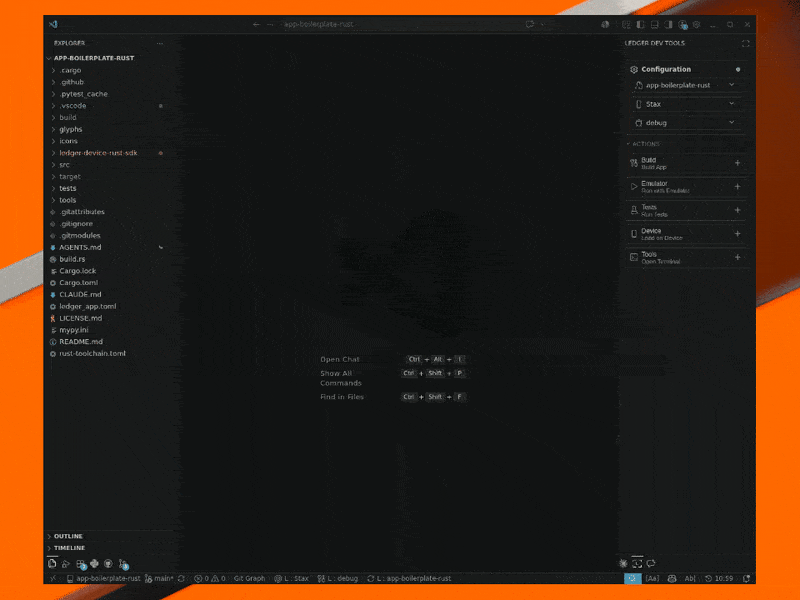The width and height of the screenshot is (800, 600).
Task: Click the blue highlighted status bar icon
Action: 633,578
